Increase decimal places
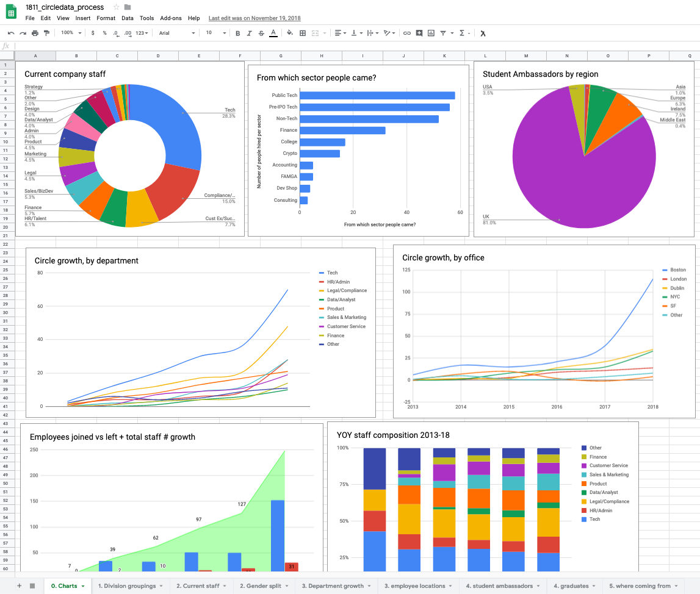The height and width of the screenshot is (594, 700). click(x=128, y=33)
